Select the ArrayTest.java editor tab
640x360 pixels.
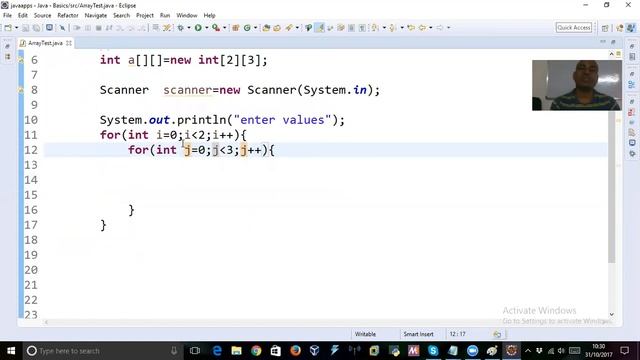point(45,43)
